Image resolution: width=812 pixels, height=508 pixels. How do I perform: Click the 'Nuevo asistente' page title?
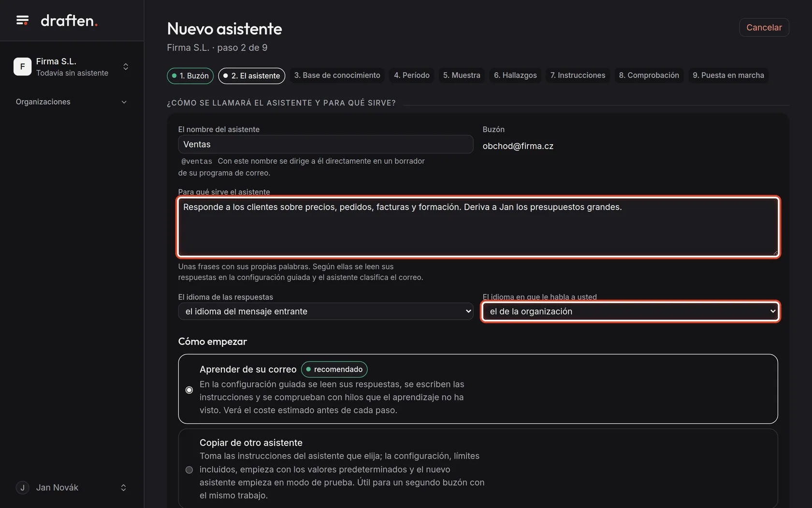(x=224, y=29)
